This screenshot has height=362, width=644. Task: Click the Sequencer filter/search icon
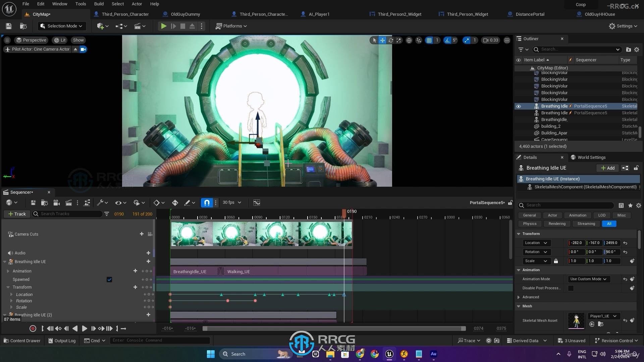pos(106,214)
